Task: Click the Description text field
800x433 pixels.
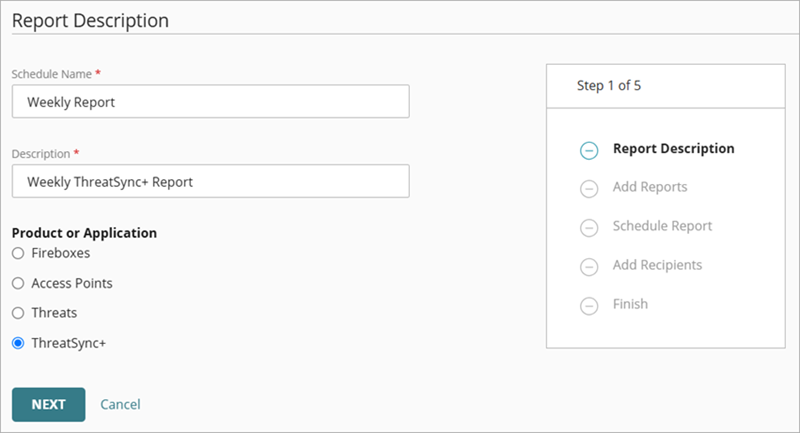Action: (210, 181)
